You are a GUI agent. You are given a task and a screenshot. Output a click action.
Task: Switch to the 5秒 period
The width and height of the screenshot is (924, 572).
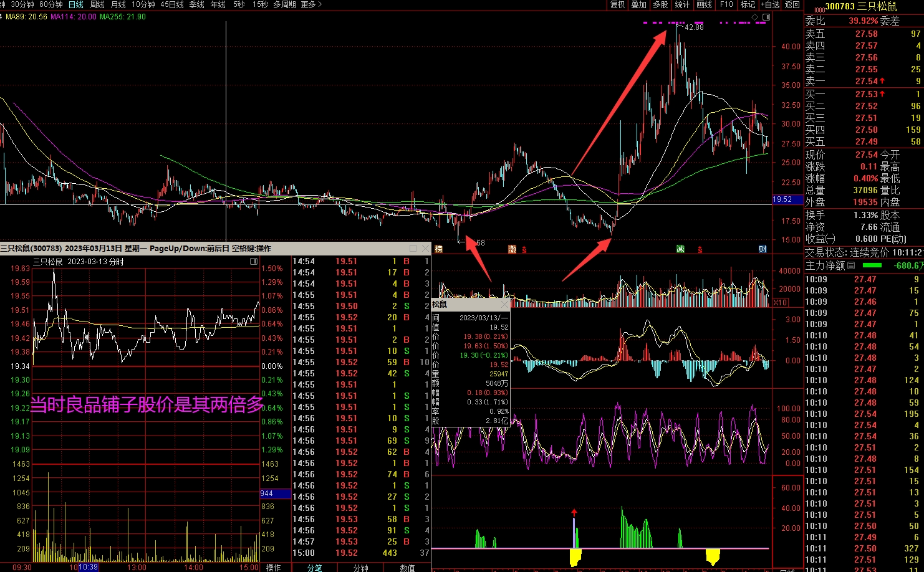[239, 4]
